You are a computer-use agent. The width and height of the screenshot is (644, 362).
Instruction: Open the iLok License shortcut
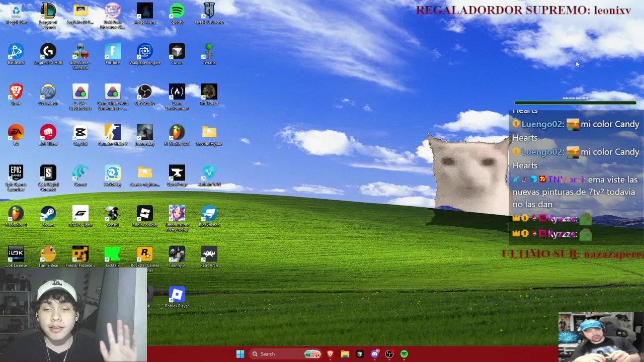click(16, 257)
